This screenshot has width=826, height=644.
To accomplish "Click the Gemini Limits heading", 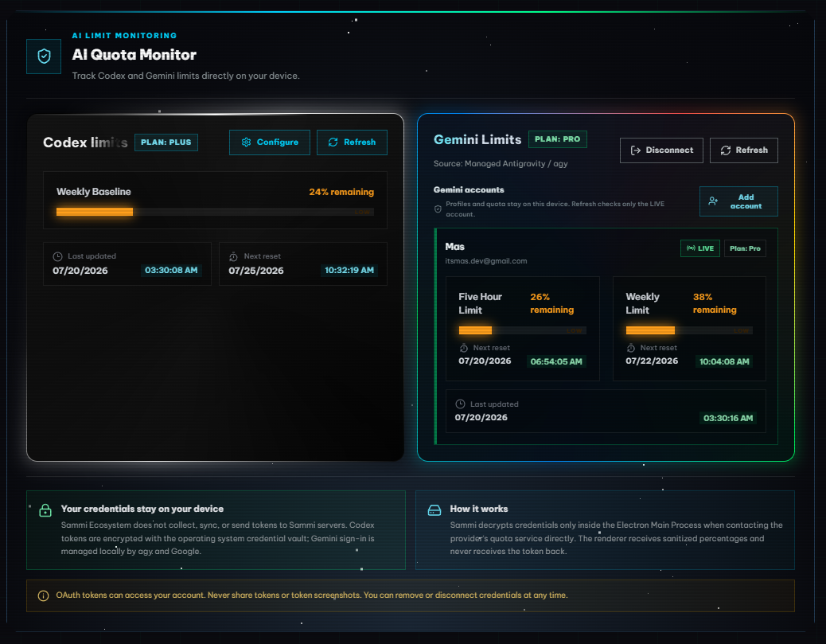I will coord(477,139).
